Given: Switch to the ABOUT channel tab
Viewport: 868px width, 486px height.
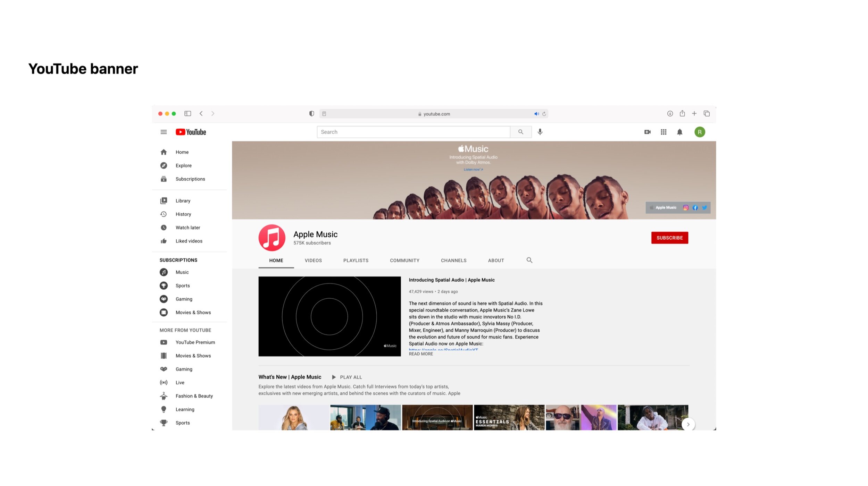Looking at the screenshot, I should pyautogui.click(x=496, y=261).
